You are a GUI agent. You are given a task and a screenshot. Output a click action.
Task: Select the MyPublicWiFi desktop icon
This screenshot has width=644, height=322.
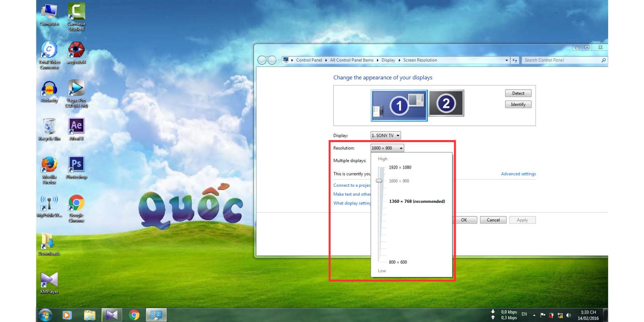point(49,206)
